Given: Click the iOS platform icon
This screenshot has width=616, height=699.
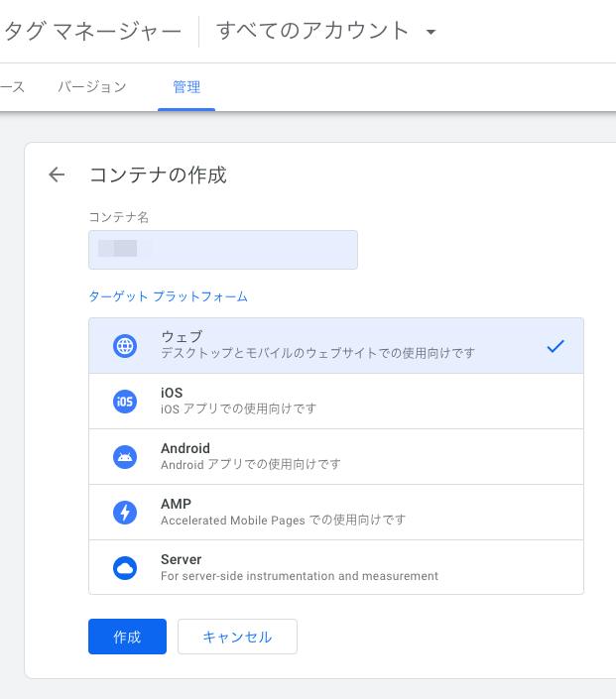Looking at the screenshot, I should pyautogui.click(x=125, y=402).
